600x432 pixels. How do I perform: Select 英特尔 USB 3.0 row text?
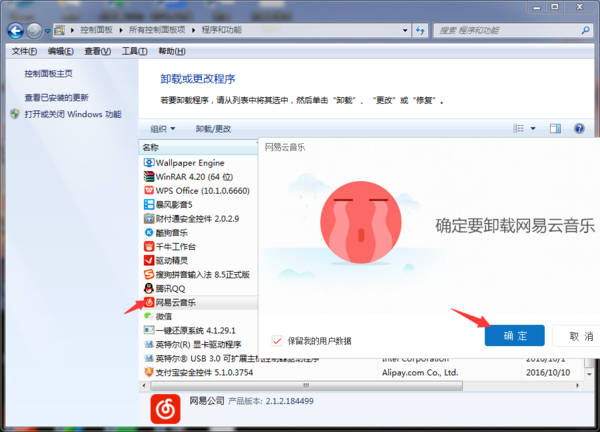(x=237, y=359)
